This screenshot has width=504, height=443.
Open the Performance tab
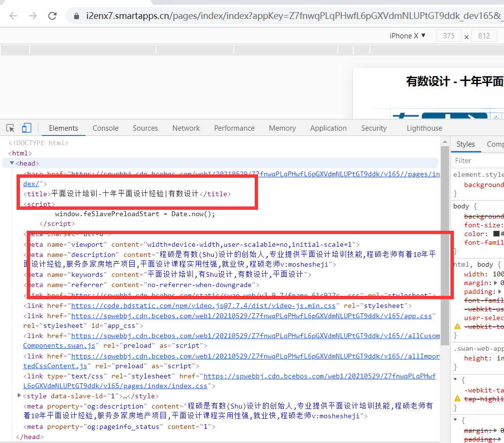[234, 128]
